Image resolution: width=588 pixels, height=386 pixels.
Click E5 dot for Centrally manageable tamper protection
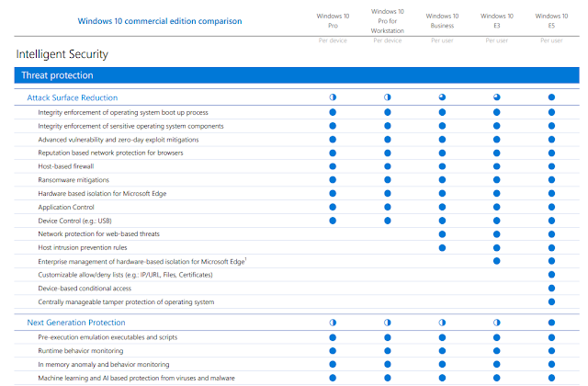click(x=551, y=301)
